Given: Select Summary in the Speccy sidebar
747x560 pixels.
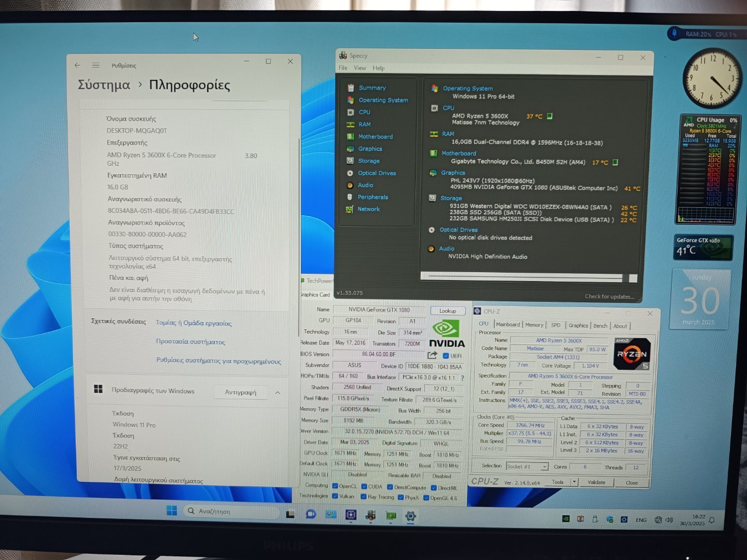Looking at the screenshot, I should coord(372,88).
